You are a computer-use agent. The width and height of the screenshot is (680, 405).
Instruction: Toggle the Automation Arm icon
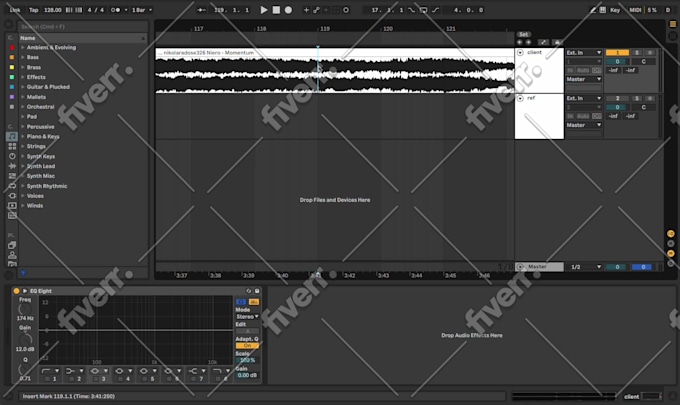click(317, 10)
